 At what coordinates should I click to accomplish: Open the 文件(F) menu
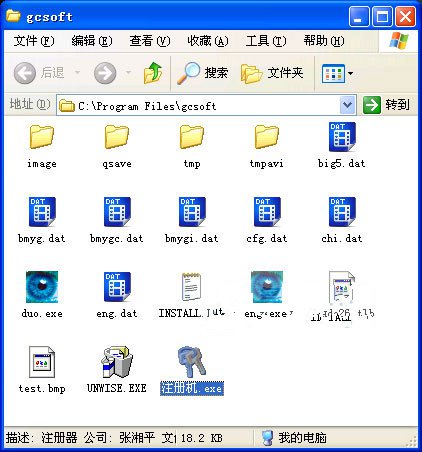point(34,41)
